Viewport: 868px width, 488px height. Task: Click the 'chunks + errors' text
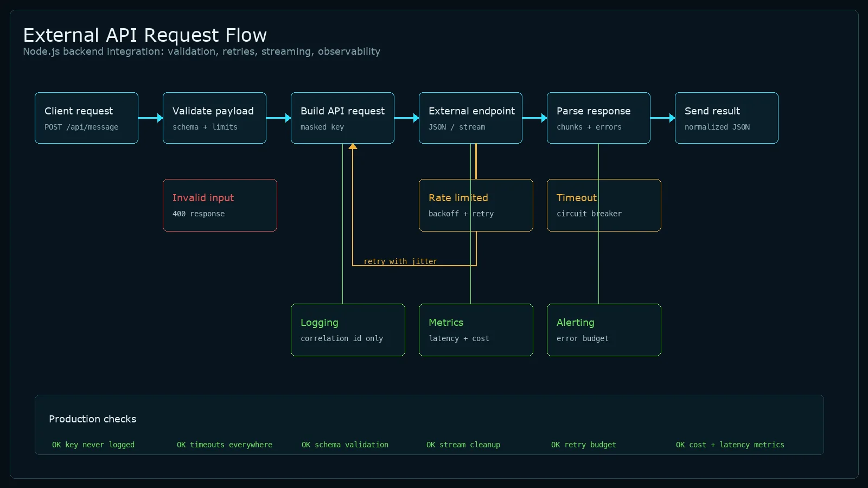click(589, 127)
